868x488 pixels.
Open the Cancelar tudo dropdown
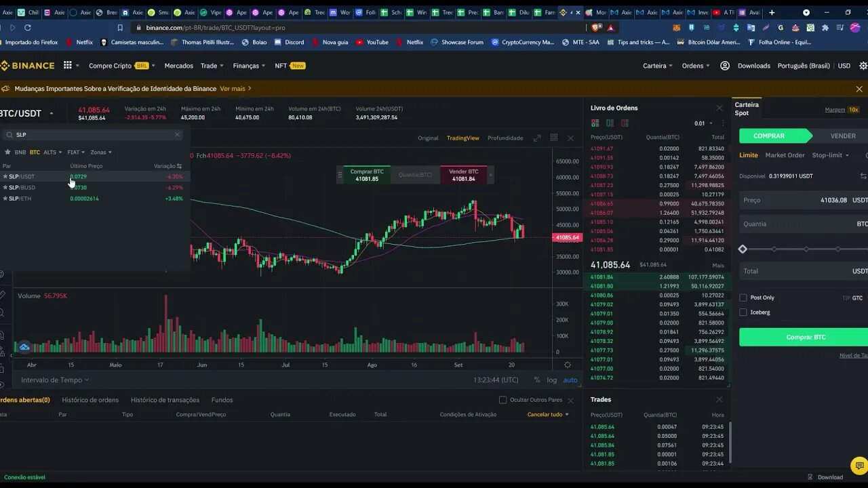click(x=548, y=414)
